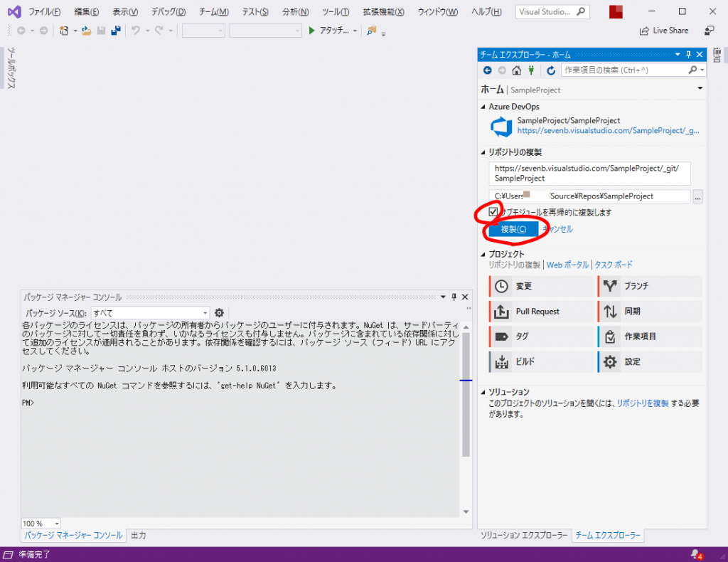Image resolution: width=728 pixels, height=562 pixels.
Task: Click the Save toolbar icon
Action: 101,31
